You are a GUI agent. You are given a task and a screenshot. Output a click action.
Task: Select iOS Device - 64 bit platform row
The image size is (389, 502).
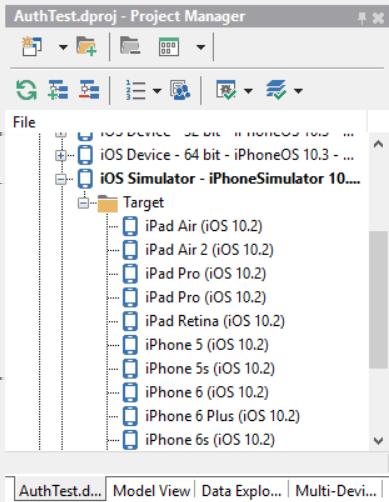coord(227,155)
